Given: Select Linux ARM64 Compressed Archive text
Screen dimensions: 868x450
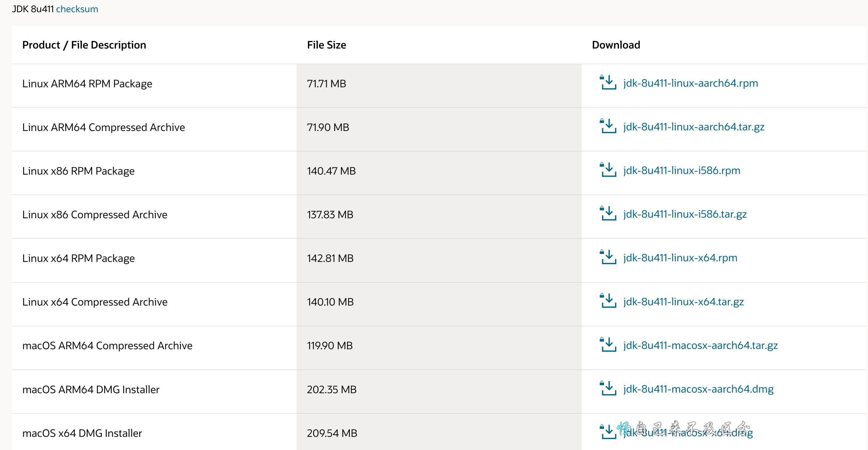Looking at the screenshot, I should tap(103, 127).
